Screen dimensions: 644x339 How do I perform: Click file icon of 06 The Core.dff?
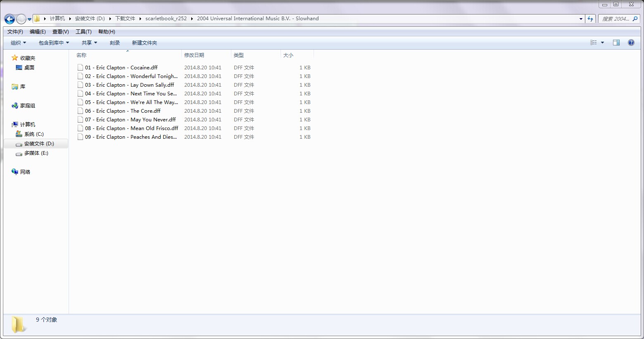pyautogui.click(x=81, y=111)
